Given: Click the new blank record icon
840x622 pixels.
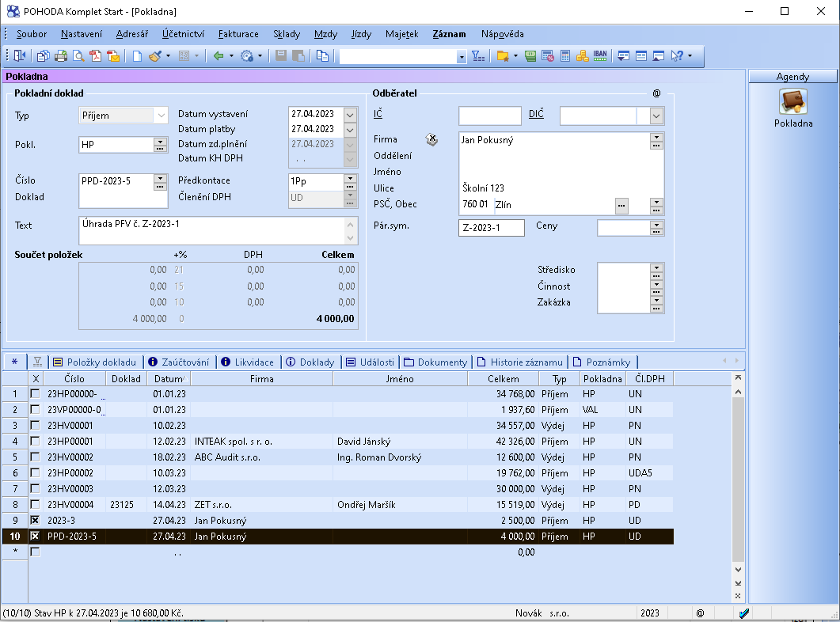Looking at the screenshot, I should tap(137, 55).
